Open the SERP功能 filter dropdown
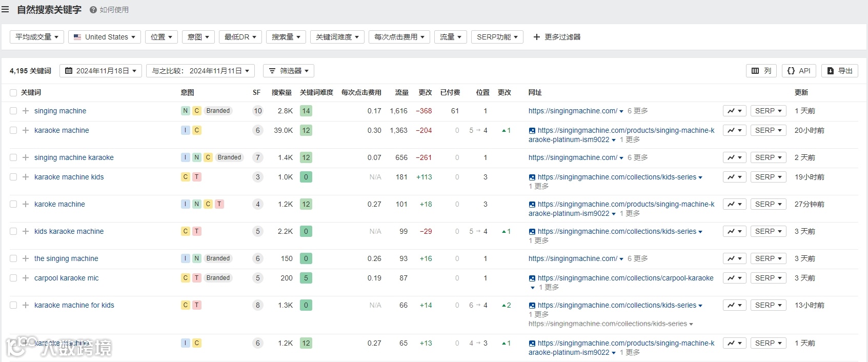Screen dimensions: 868x362 click(x=497, y=37)
